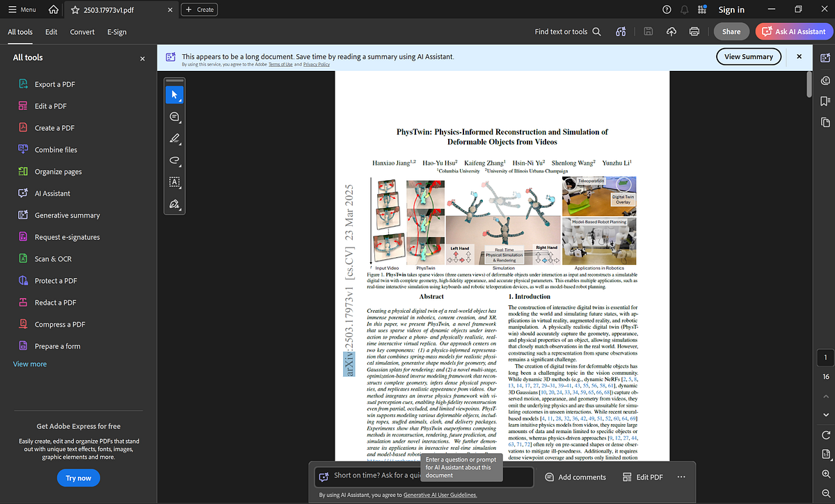This screenshot has width=835, height=504.
Task: Select the Fill and sign pen tool
Action: (175, 204)
